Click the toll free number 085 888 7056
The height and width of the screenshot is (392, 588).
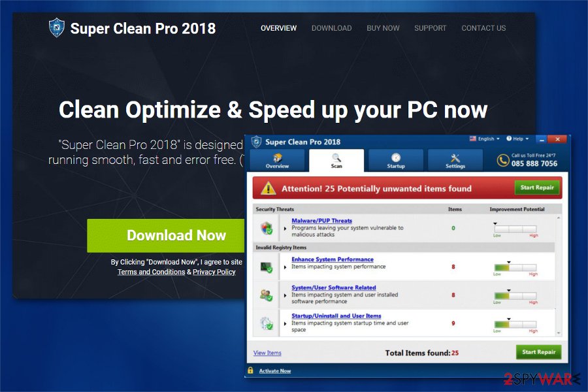tap(534, 163)
